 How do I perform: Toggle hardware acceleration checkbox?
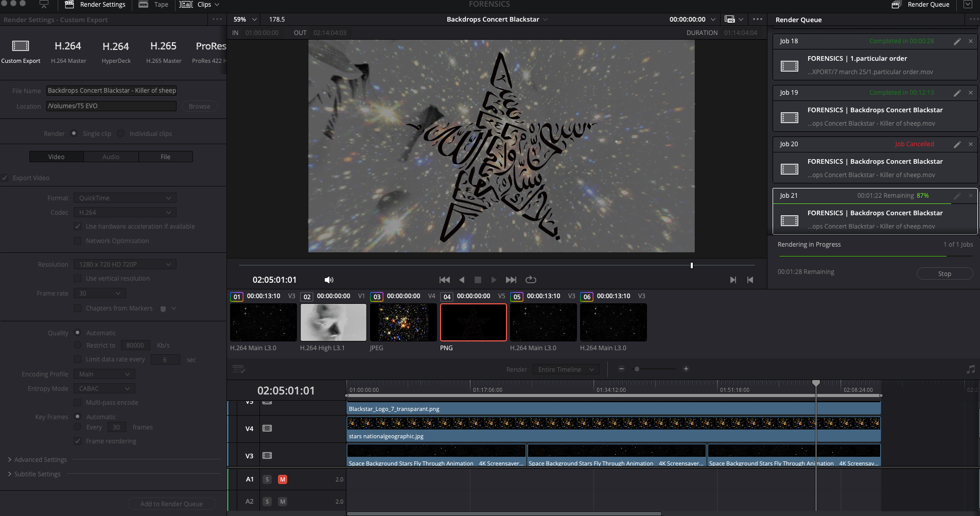[78, 227]
